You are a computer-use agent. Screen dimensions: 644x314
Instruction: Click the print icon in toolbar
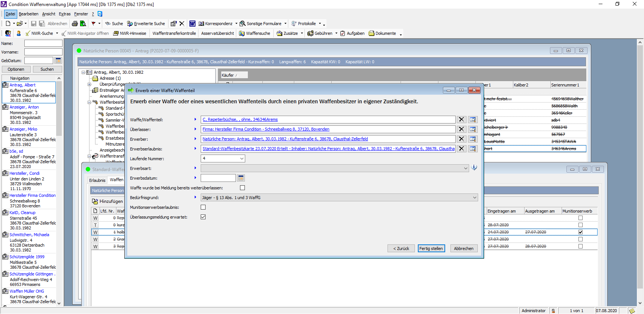[x=75, y=24]
